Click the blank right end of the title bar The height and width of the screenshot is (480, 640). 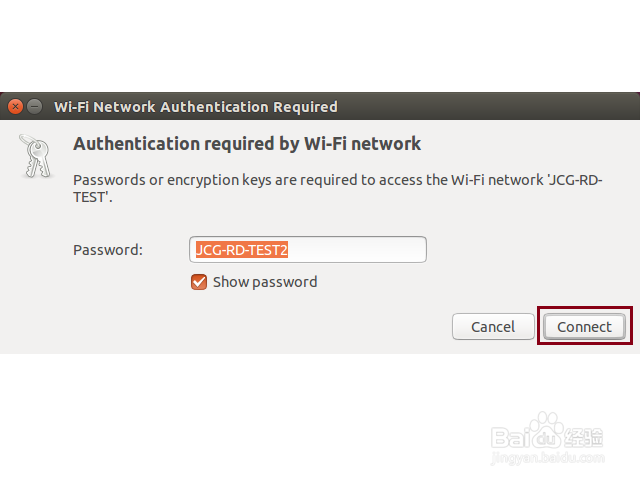500,106
